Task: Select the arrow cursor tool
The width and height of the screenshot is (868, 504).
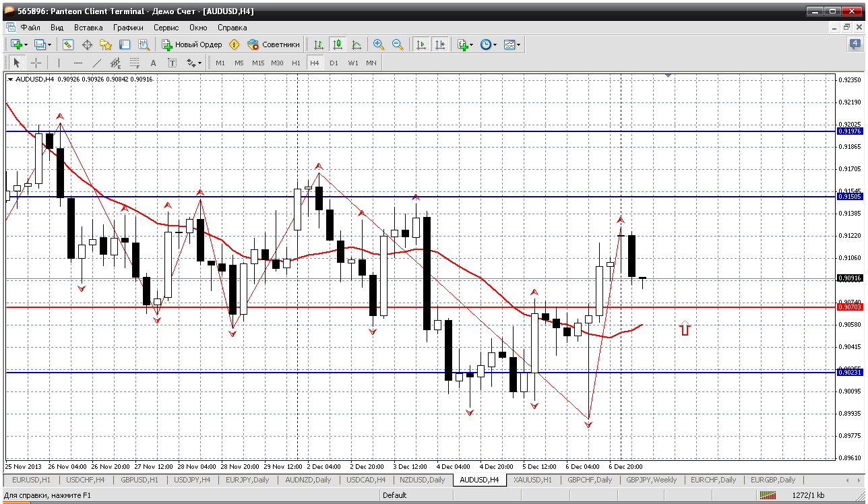Action: (x=17, y=63)
